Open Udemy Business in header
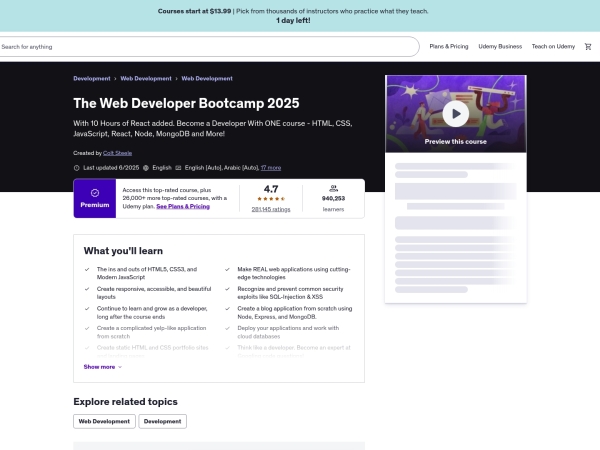600x450 pixels. coord(500,46)
